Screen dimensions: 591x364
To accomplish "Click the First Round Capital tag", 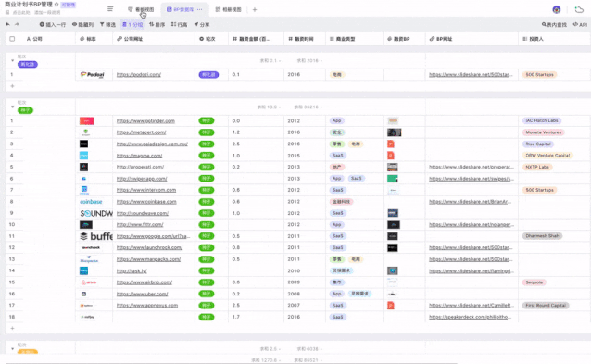I will [546, 306].
